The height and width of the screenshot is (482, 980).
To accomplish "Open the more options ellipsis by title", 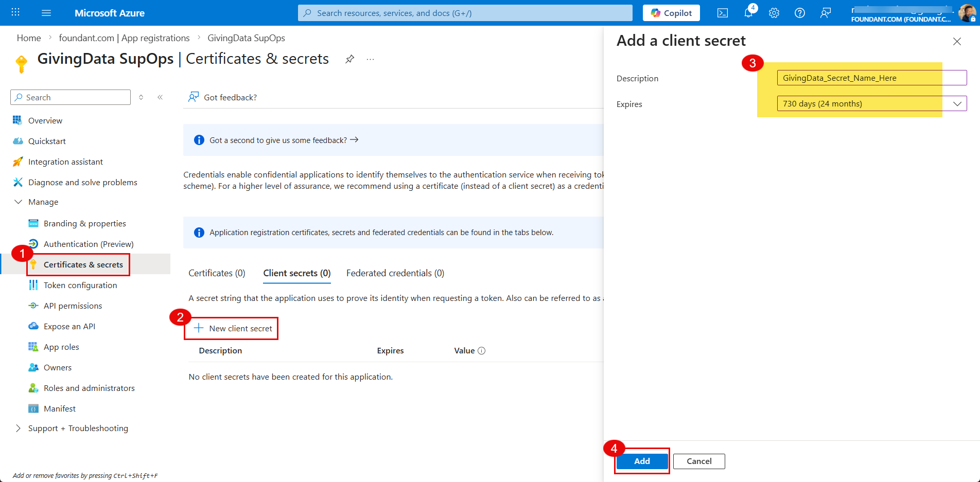I will pyautogui.click(x=370, y=59).
